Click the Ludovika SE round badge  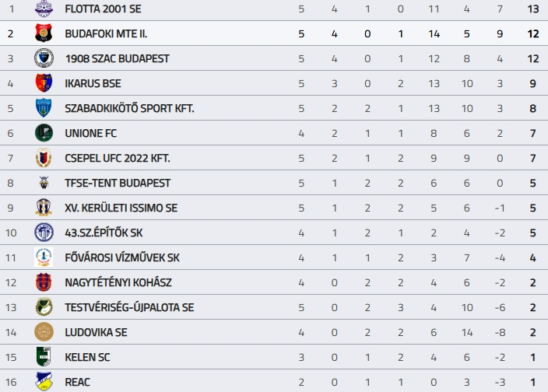click(x=44, y=332)
